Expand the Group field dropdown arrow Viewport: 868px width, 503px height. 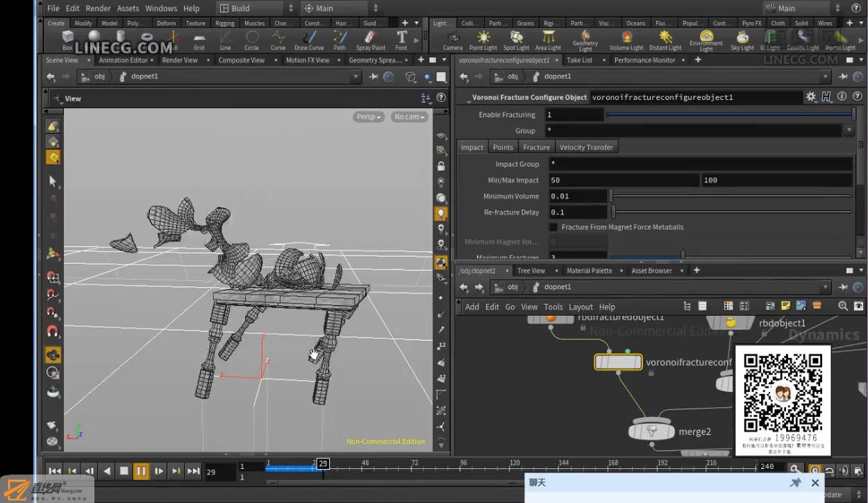pyautogui.click(x=849, y=130)
